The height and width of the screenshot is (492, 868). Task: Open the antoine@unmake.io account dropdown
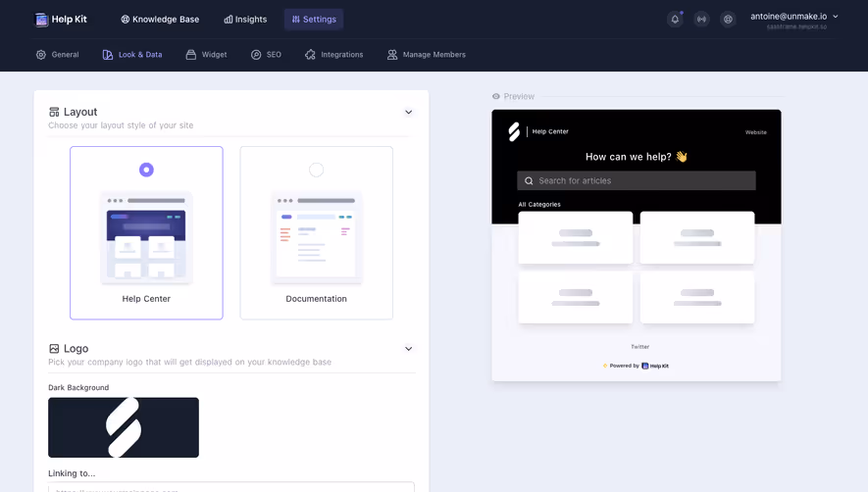pos(793,20)
